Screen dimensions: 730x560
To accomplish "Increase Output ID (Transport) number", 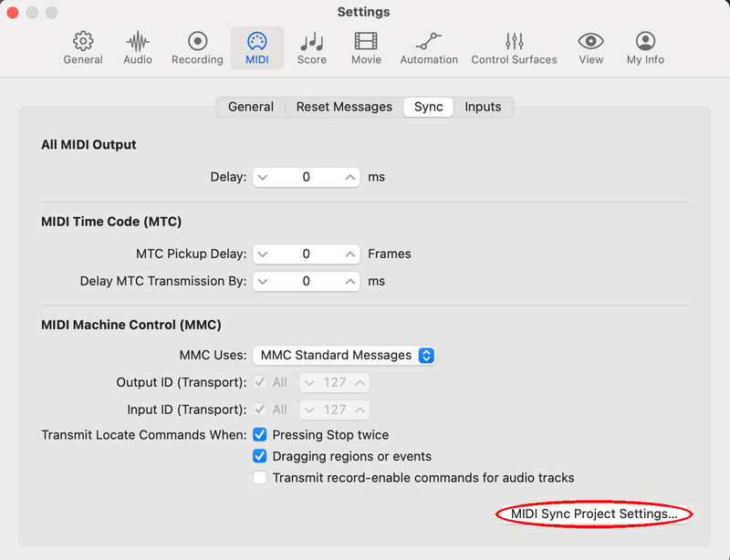I will [360, 383].
